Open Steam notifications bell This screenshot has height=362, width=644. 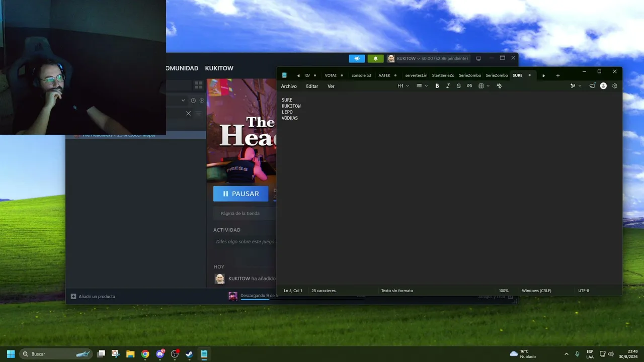click(x=375, y=58)
